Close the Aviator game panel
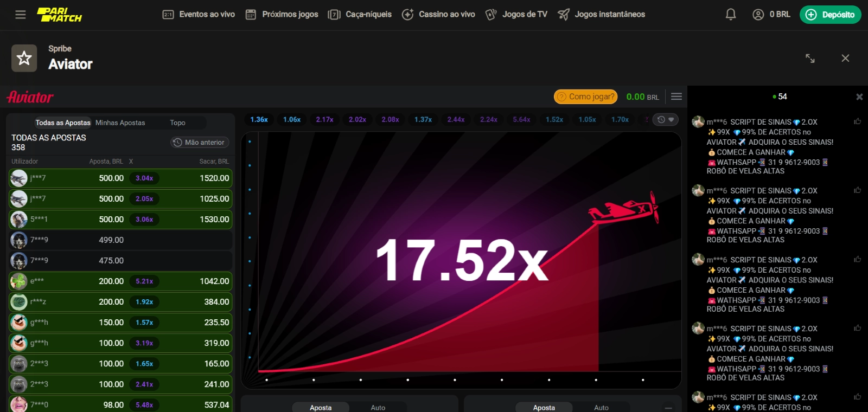The height and width of the screenshot is (412, 868). (x=845, y=58)
